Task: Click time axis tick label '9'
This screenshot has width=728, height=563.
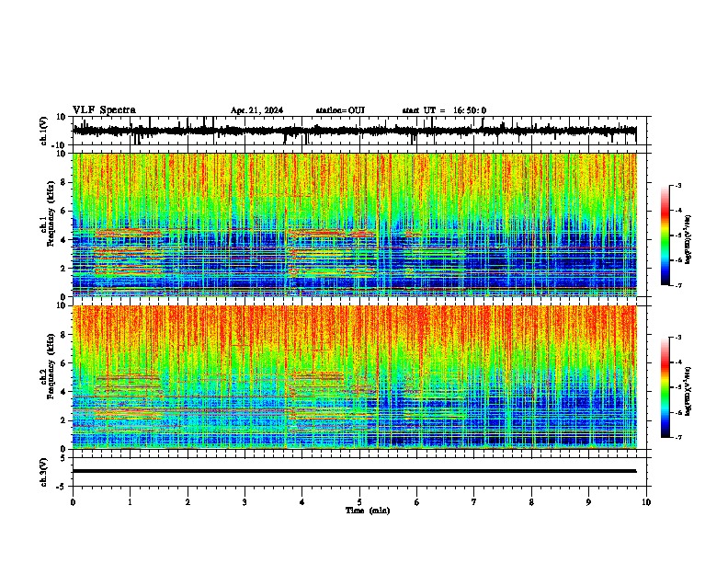Action: (x=588, y=502)
